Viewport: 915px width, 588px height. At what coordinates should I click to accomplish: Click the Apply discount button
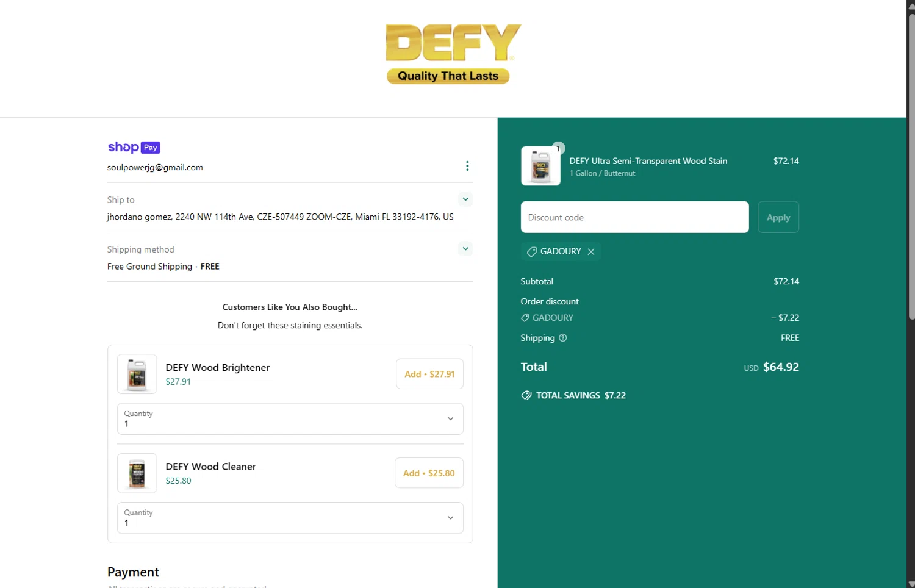pyautogui.click(x=778, y=217)
